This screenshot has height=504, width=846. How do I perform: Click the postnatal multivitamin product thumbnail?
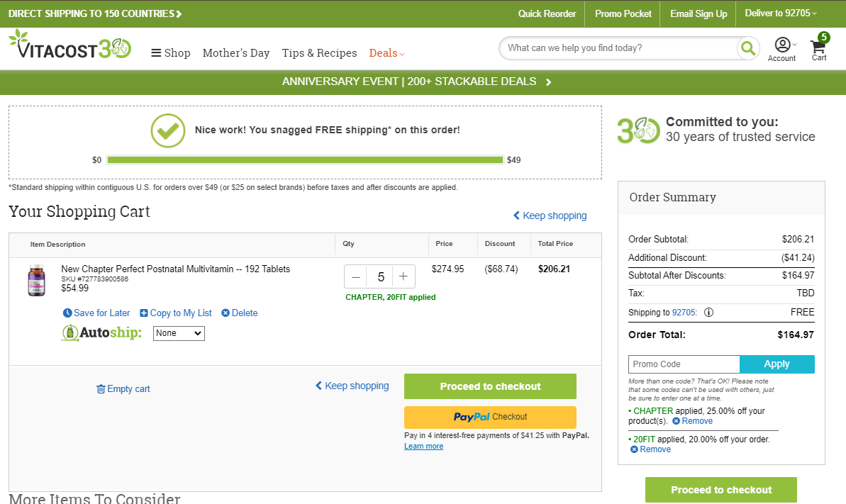(x=36, y=281)
